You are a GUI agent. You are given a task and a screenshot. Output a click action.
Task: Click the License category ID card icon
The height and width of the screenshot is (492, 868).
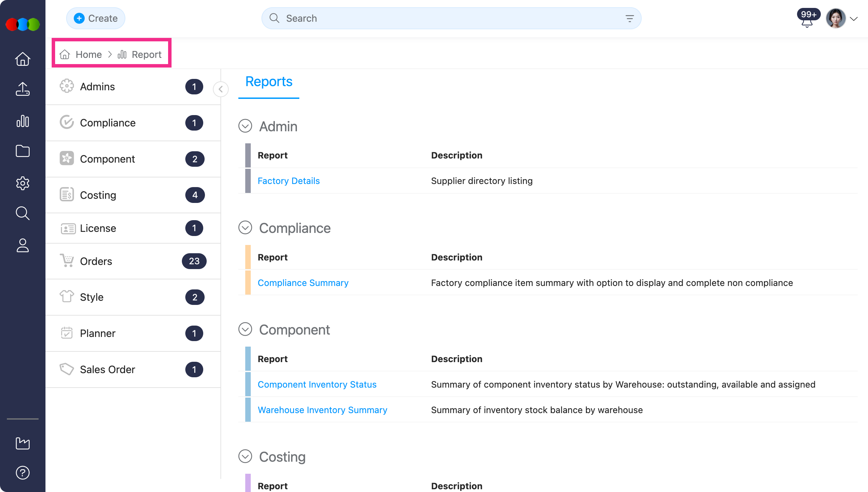tap(68, 228)
